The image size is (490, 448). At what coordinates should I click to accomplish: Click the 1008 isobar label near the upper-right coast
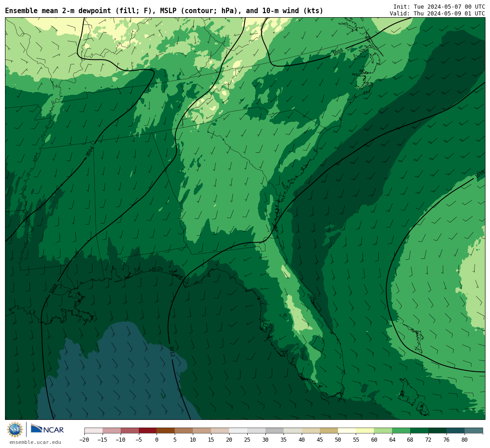point(338,52)
